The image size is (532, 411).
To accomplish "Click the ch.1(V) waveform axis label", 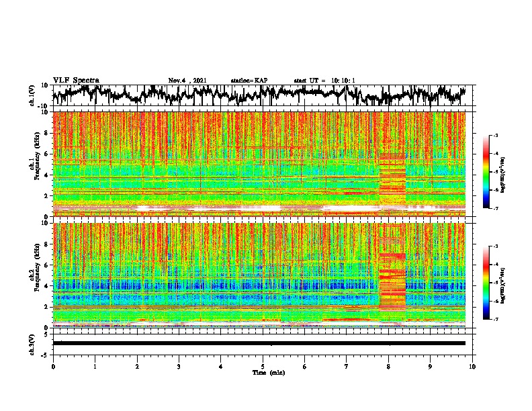I will [x=33, y=95].
